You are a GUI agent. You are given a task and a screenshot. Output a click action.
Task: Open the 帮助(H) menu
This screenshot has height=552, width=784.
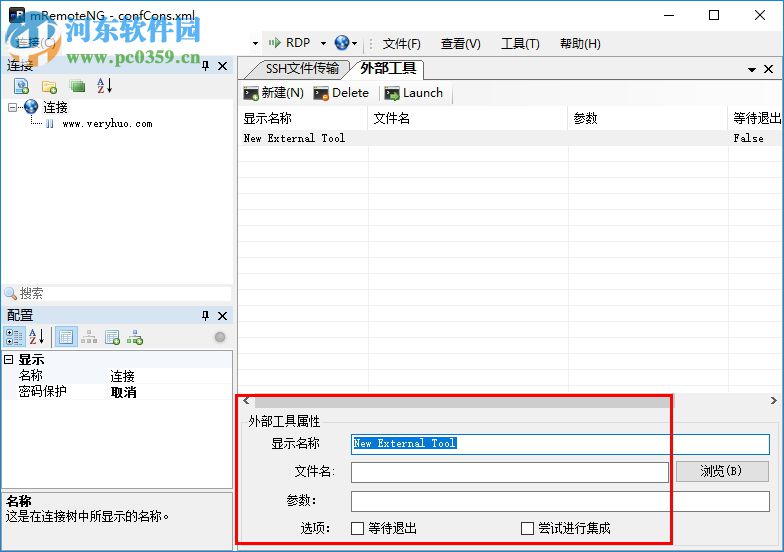pyautogui.click(x=580, y=44)
